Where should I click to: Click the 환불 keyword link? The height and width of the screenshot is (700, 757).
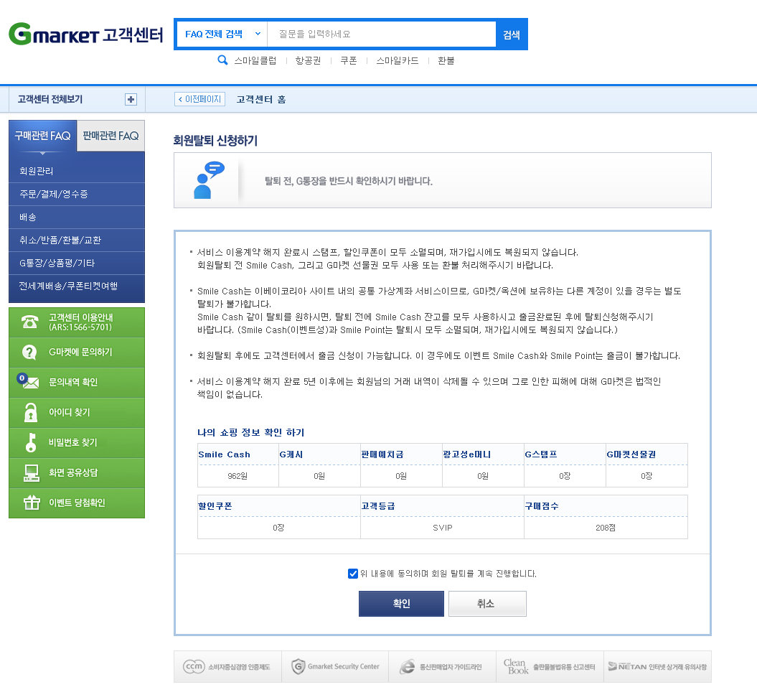coord(446,60)
